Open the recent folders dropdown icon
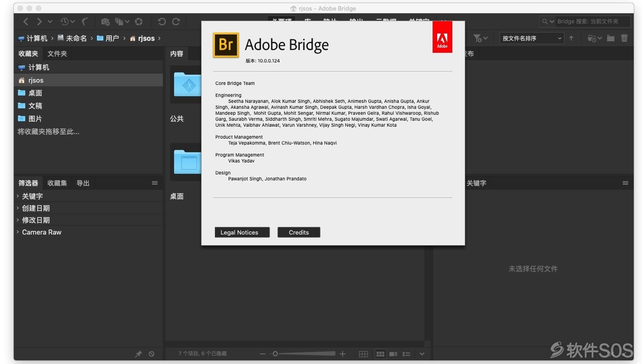 coord(595,38)
